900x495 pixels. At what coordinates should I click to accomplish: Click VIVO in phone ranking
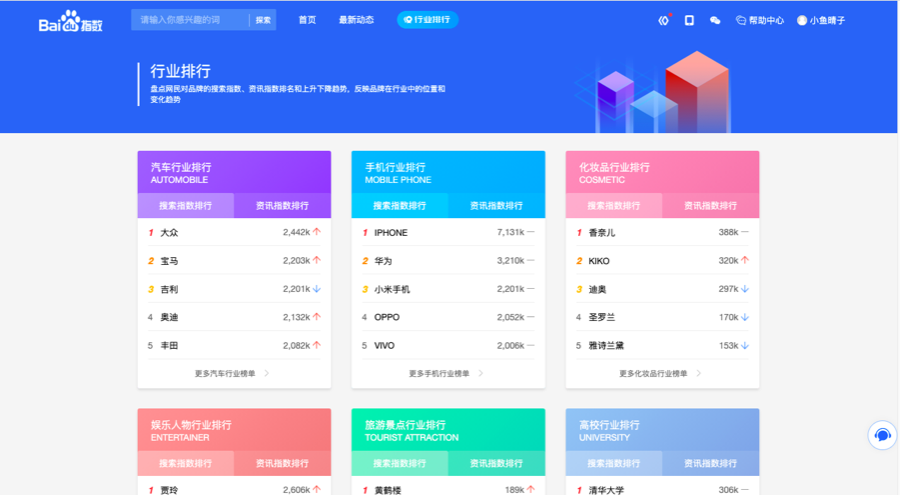pos(385,345)
